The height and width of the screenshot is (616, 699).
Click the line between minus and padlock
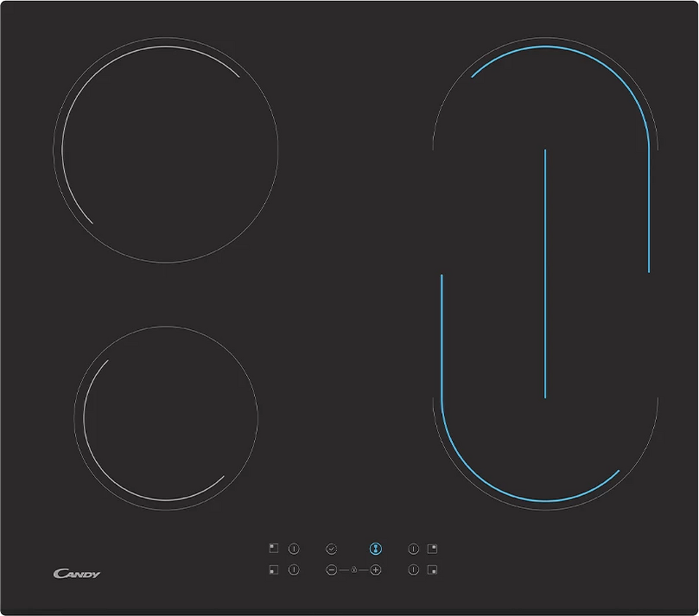pos(343,570)
